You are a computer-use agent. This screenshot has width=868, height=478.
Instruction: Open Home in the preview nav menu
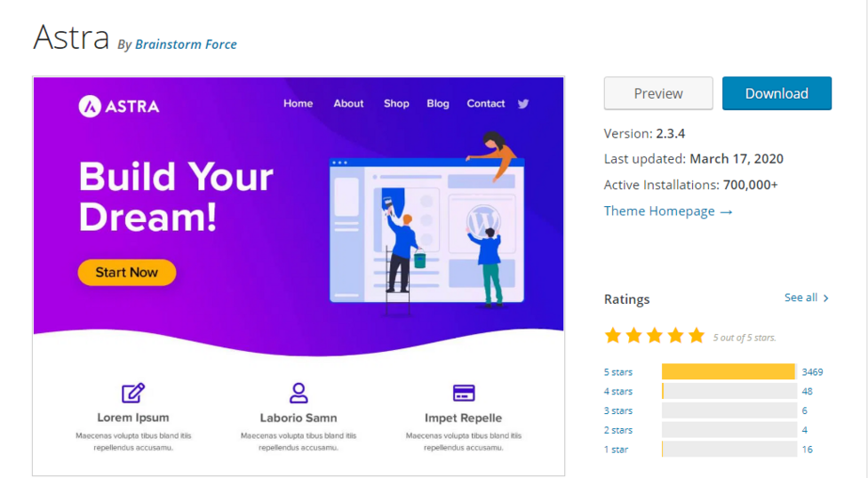[298, 104]
